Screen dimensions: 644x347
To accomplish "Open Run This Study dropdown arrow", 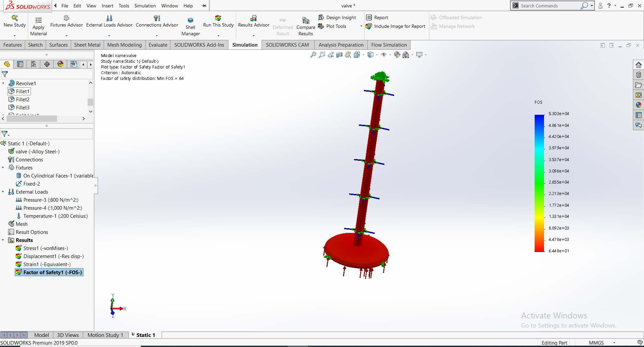I will click(x=218, y=36).
